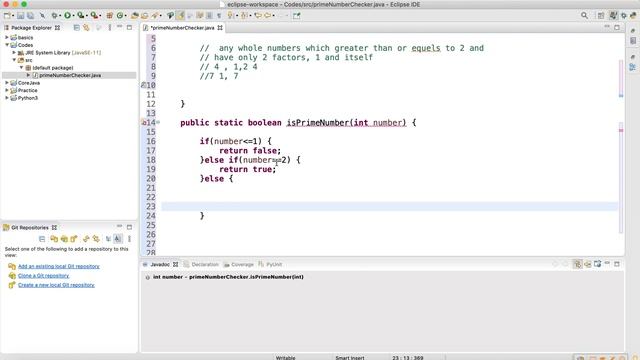
Task: Toggle Mark Occurrences highlighted toolbar button
Action: click(x=180, y=16)
